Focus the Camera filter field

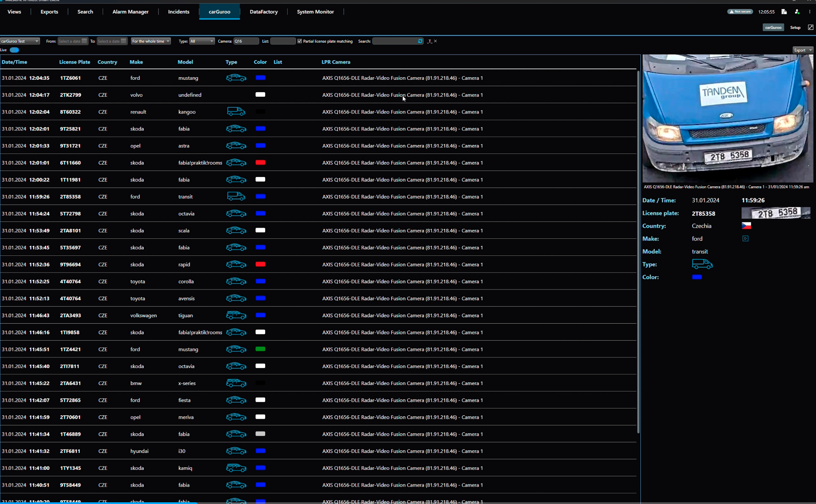pyautogui.click(x=246, y=41)
